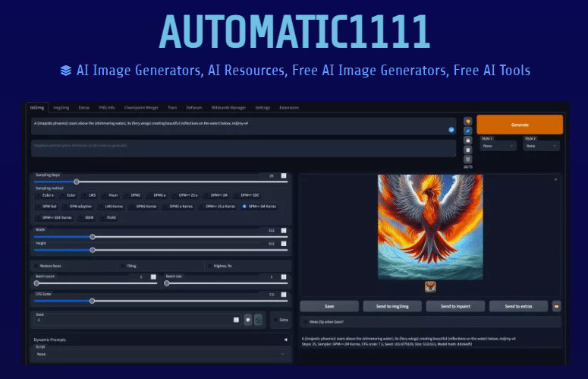Image resolution: width=588 pixels, height=379 pixels.
Task: Click the Height value stepper
Action: click(x=284, y=244)
